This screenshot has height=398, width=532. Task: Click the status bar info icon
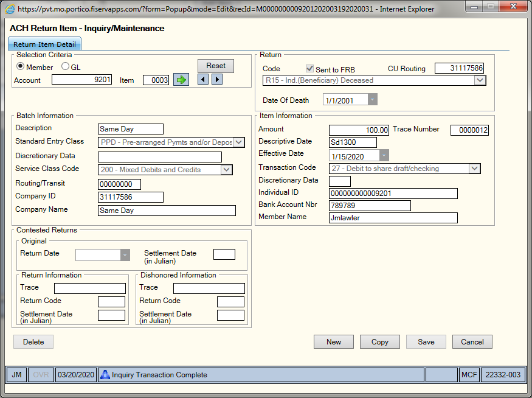coord(105,374)
